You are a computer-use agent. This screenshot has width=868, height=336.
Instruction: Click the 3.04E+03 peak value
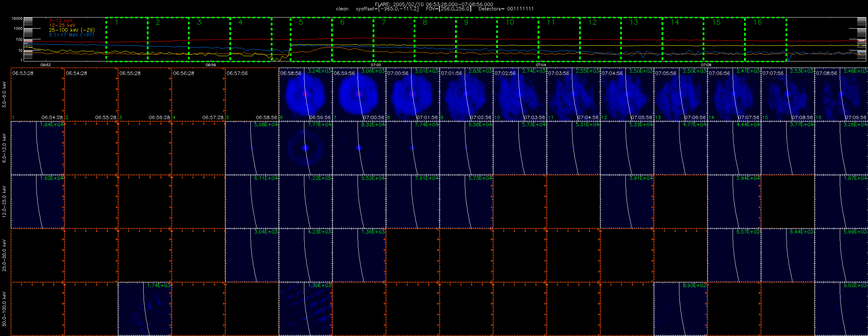click(266, 232)
